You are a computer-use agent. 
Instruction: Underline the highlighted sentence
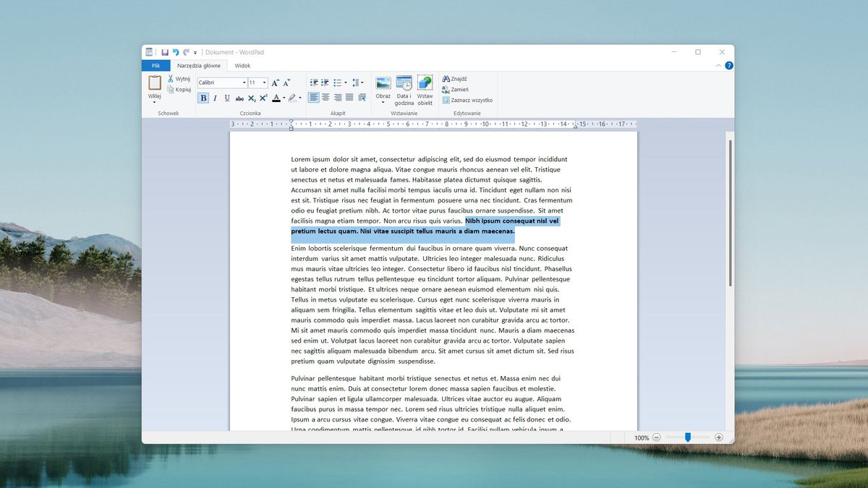click(227, 98)
